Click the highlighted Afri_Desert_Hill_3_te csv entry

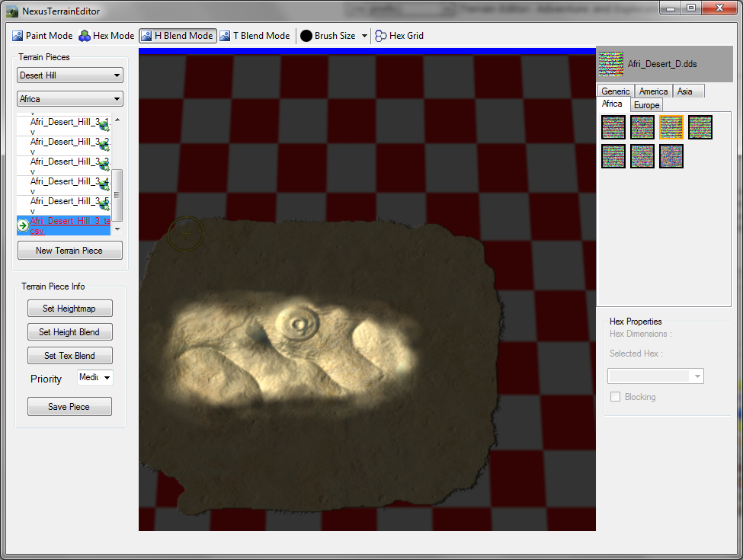click(x=63, y=226)
